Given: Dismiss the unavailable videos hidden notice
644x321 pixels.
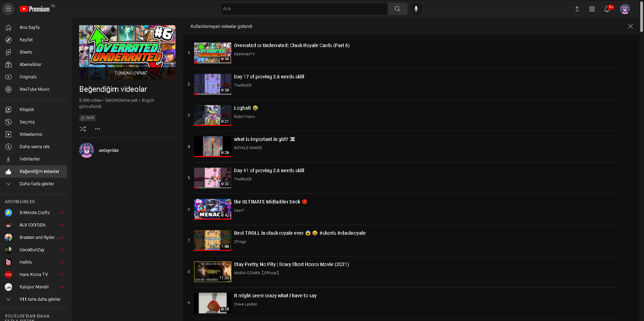Looking at the screenshot, I should point(631,26).
